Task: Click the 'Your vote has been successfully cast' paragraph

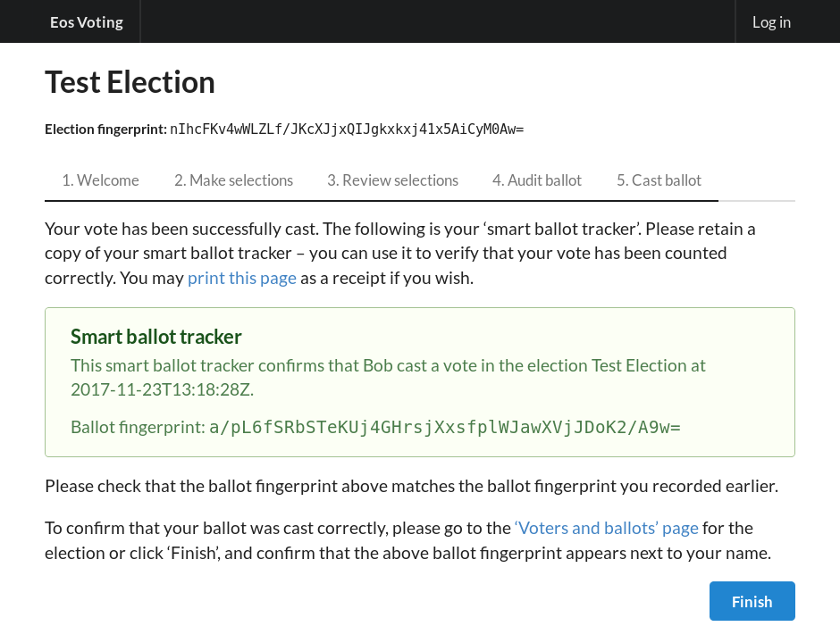Action: (x=400, y=254)
